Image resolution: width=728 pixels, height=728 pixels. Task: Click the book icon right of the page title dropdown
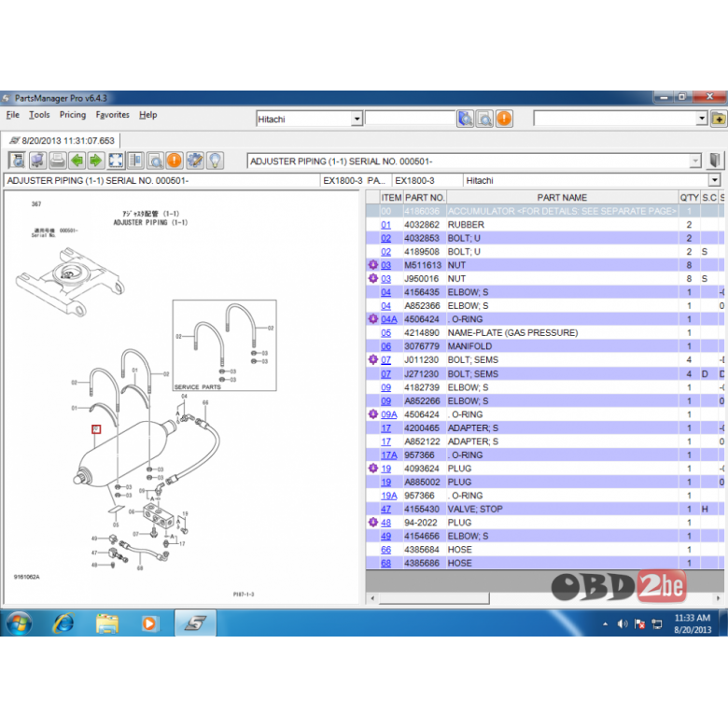pos(715,161)
